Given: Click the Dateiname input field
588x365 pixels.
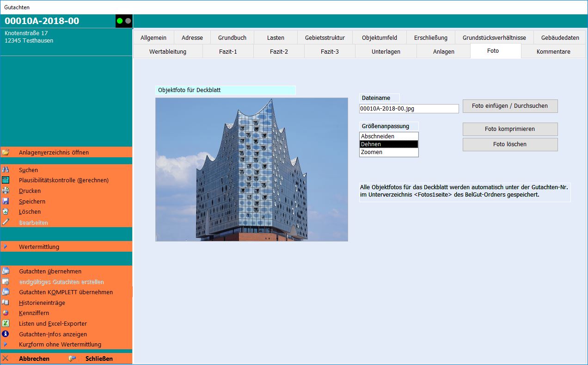Looking at the screenshot, I should [x=409, y=109].
